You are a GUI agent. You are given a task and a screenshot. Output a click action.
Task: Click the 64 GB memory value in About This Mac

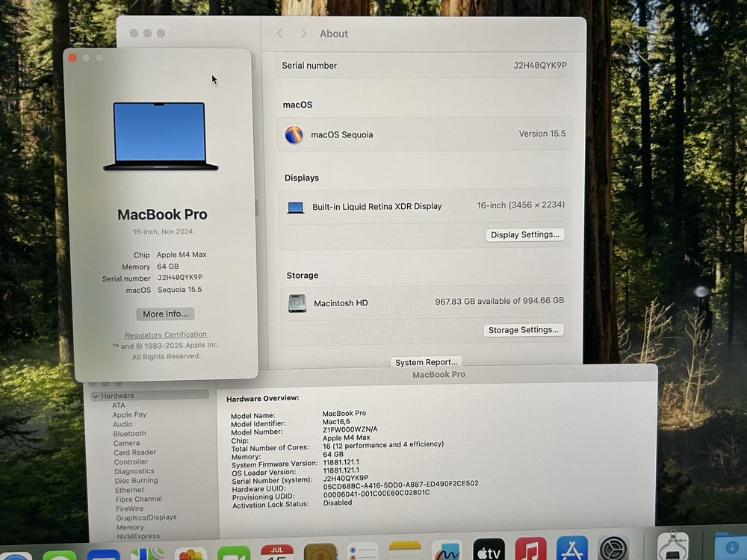(x=167, y=267)
